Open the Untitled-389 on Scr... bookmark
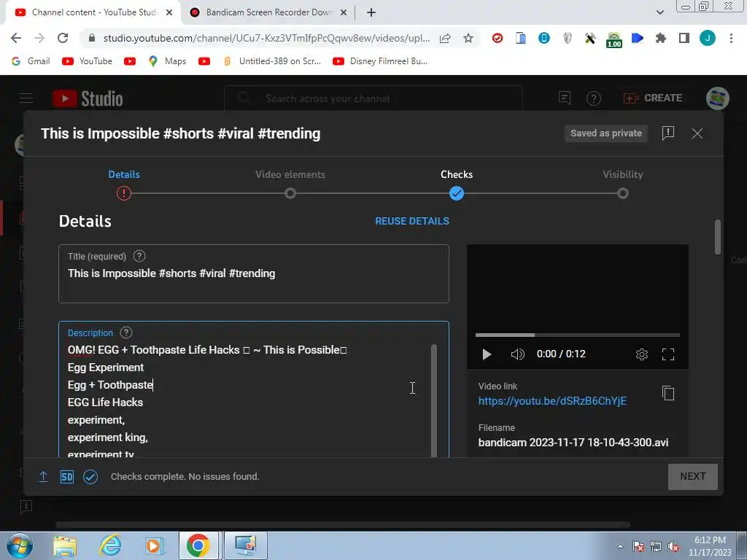The height and width of the screenshot is (560, 747). [x=272, y=61]
